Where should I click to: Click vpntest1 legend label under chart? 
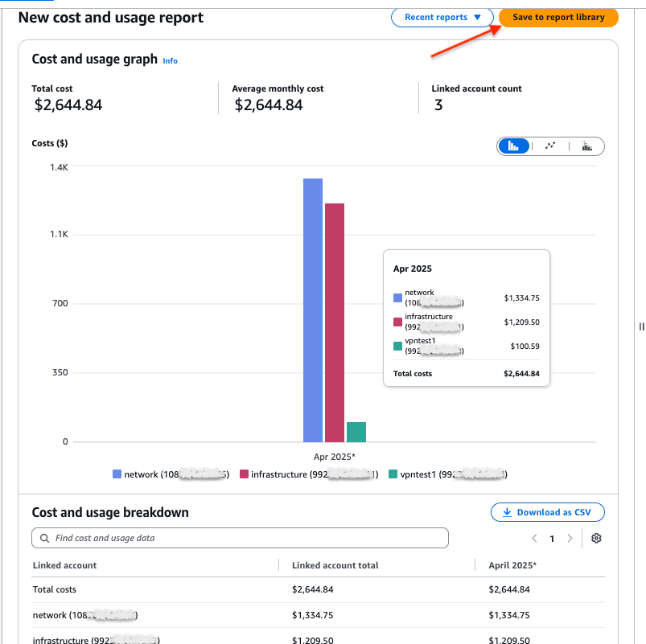click(x=454, y=474)
